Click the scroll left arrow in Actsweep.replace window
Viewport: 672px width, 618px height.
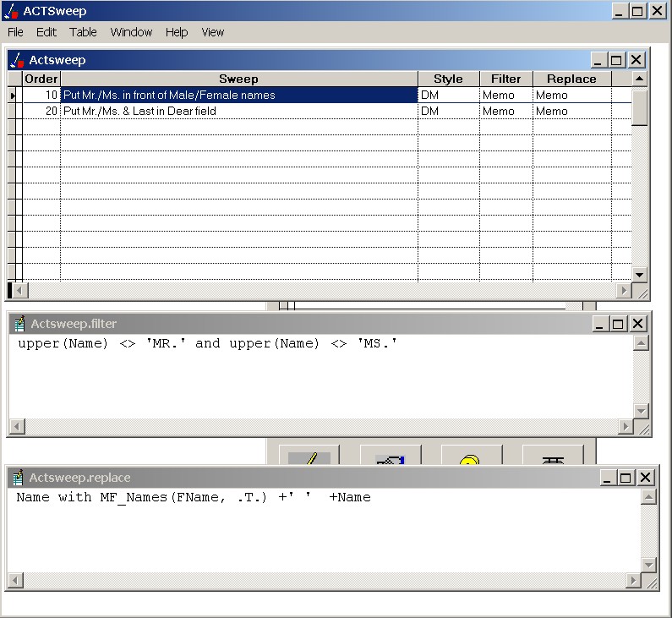click(x=15, y=580)
